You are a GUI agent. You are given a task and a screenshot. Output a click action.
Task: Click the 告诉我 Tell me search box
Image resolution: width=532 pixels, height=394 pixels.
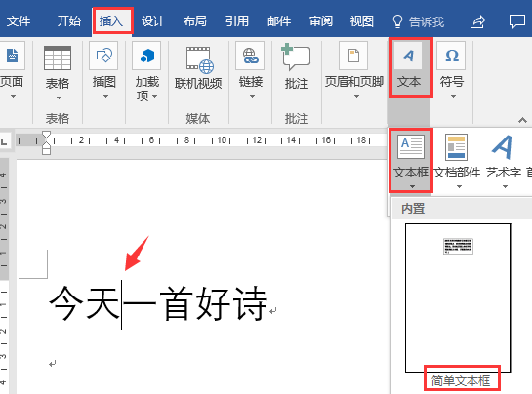pos(418,21)
